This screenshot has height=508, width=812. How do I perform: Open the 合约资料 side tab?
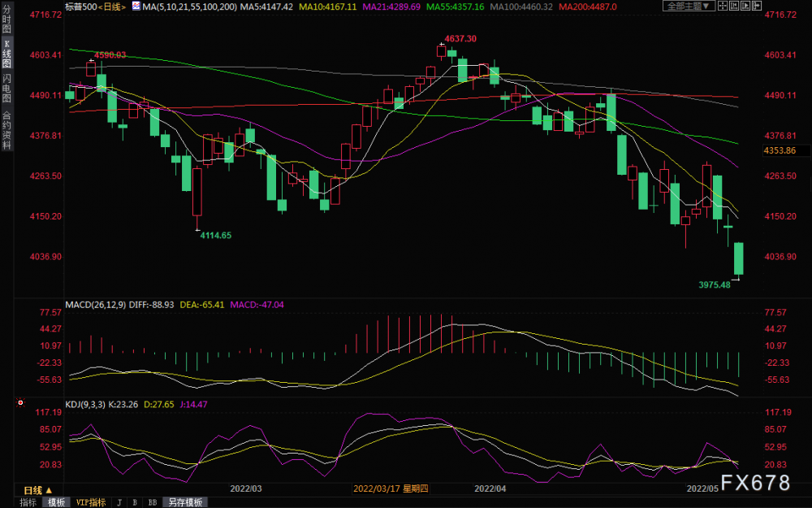[x=6, y=130]
